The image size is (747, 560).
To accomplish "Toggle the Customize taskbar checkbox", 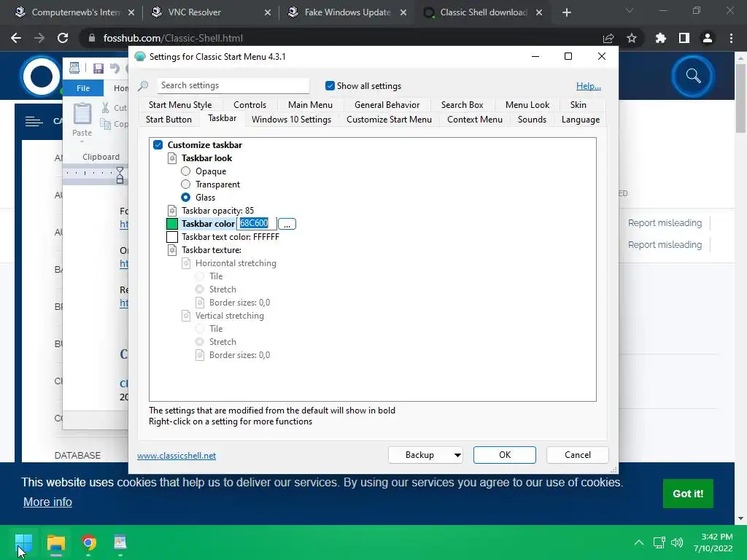I will [x=158, y=145].
